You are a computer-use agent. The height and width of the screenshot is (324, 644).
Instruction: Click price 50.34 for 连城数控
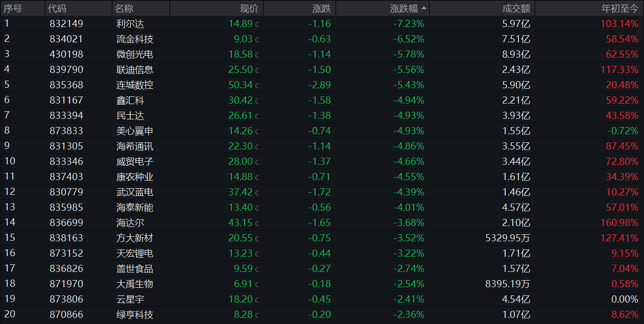coord(241,85)
